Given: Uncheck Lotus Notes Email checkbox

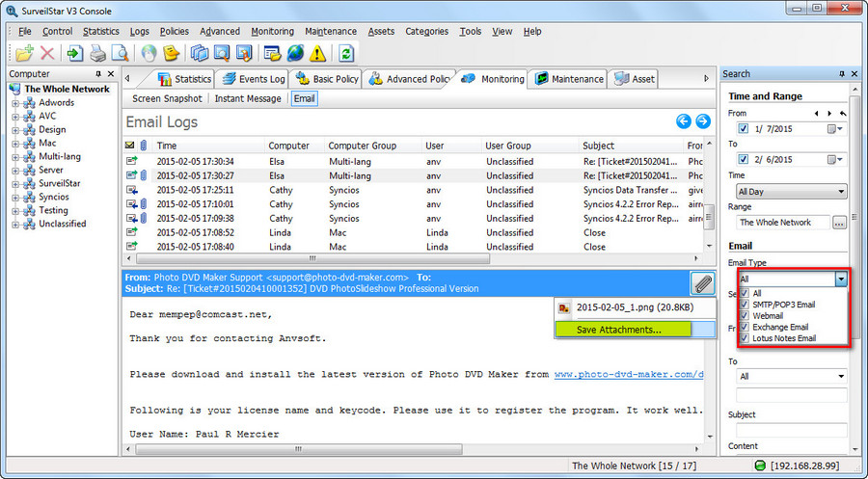Looking at the screenshot, I should point(745,338).
